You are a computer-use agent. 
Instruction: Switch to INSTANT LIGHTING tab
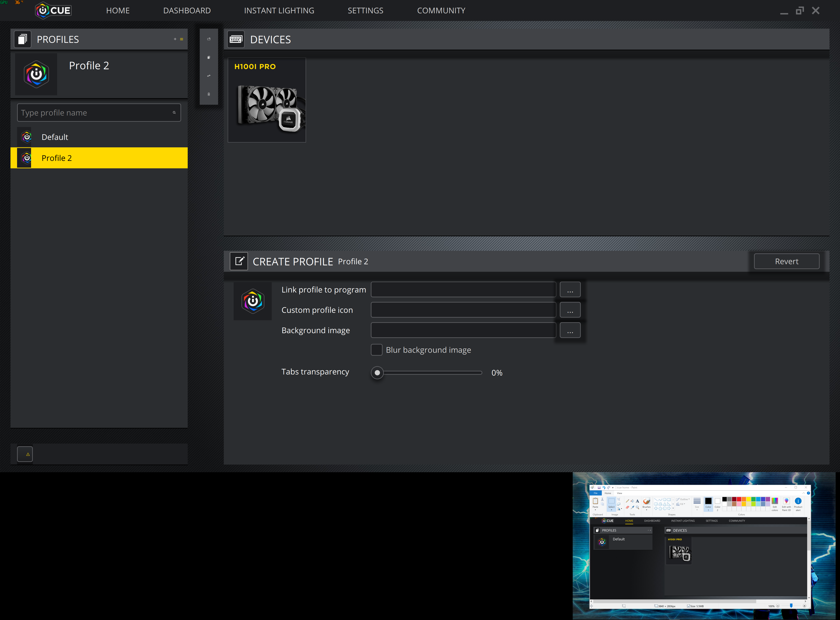pyautogui.click(x=279, y=10)
